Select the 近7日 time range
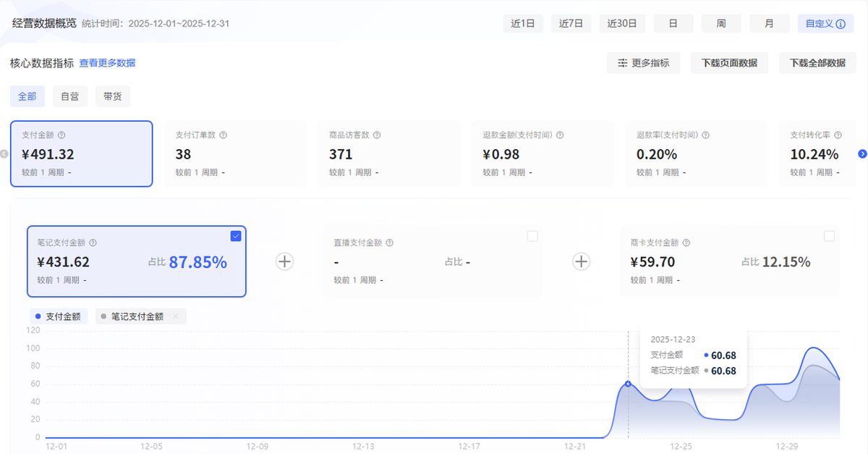The width and height of the screenshot is (868, 454). 571,23
